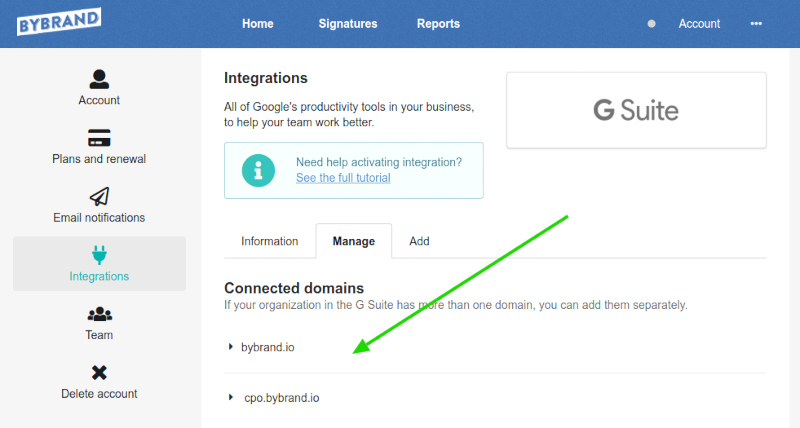Click the Email notifications paper plane icon
This screenshot has height=428, width=800.
99,196
